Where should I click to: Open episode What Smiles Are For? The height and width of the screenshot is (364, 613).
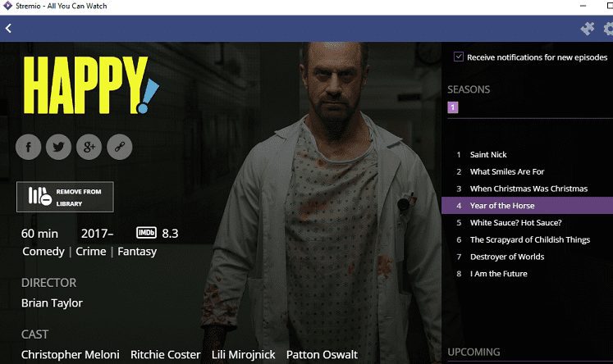(527, 171)
